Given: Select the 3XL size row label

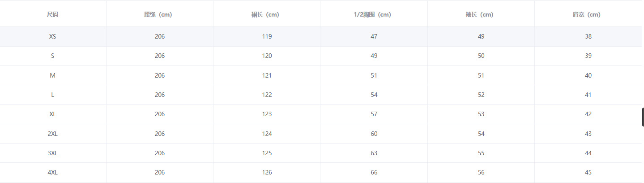Looking at the screenshot, I should click(x=52, y=153).
